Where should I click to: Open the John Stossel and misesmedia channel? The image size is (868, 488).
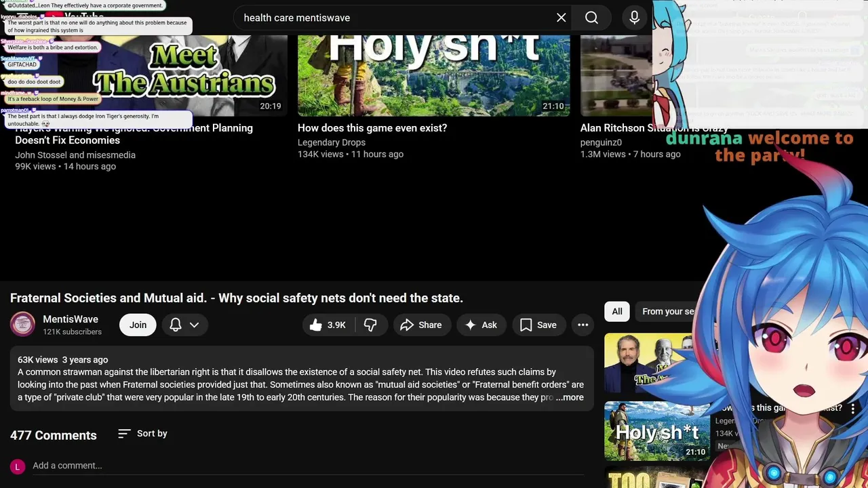coord(75,155)
